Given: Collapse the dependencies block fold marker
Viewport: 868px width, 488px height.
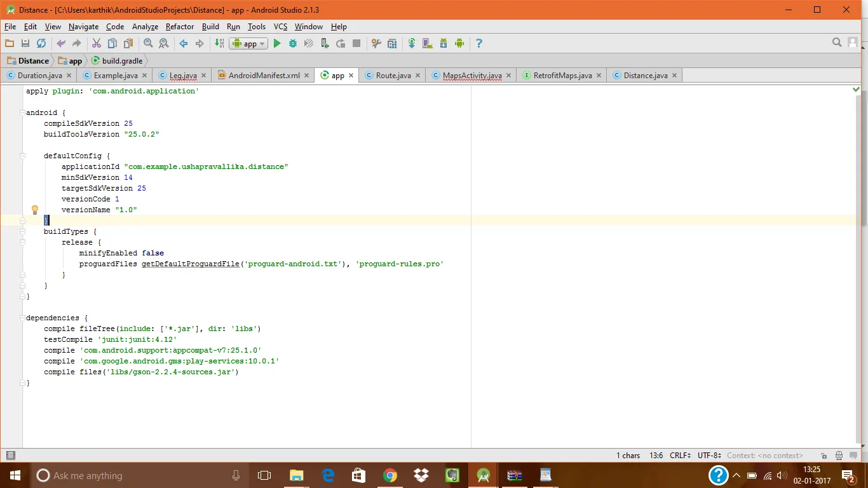Looking at the screenshot, I should (23, 318).
